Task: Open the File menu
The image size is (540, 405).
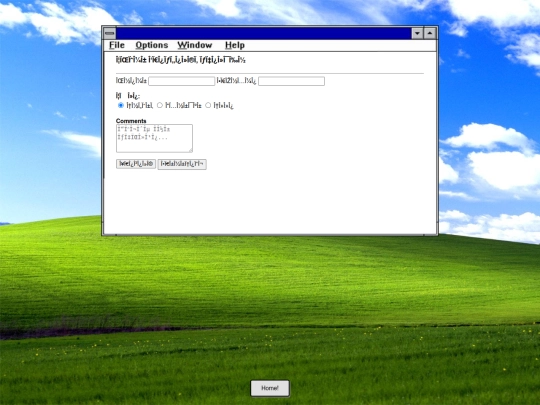Action: 117,45
